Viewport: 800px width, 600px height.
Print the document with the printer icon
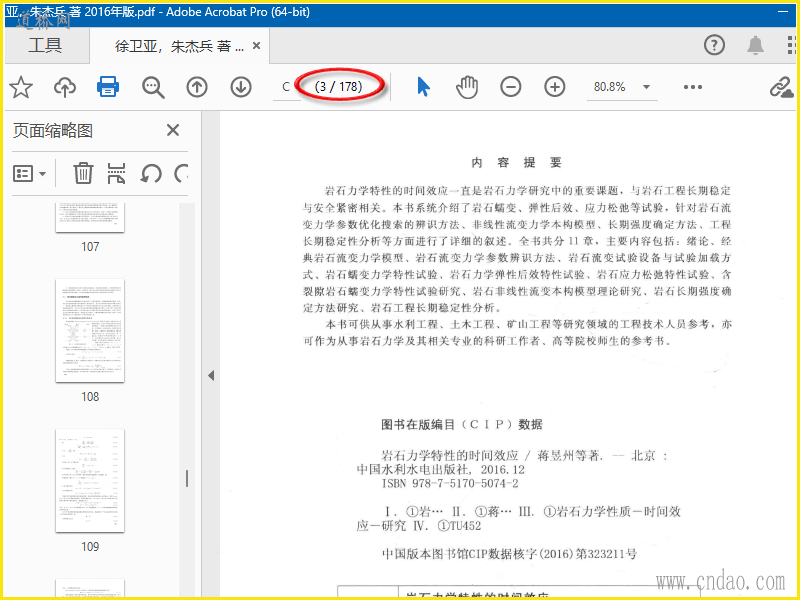click(108, 87)
